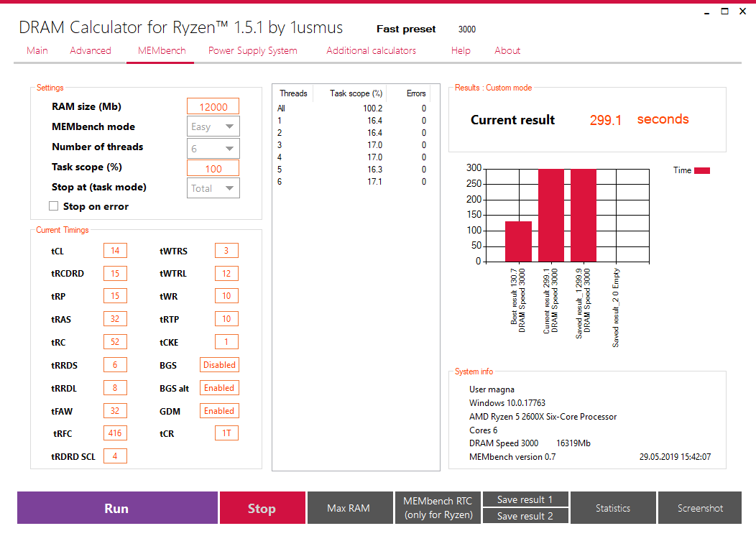Toggle the Stop on error checkbox
756x554 pixels.
coord(53,206)
